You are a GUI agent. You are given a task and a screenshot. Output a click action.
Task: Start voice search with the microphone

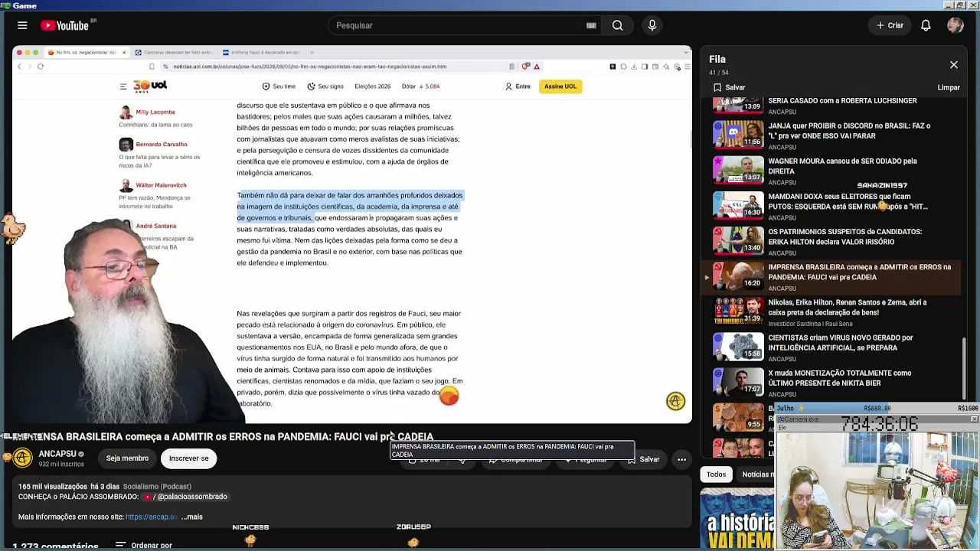click(x=652, y=25)
